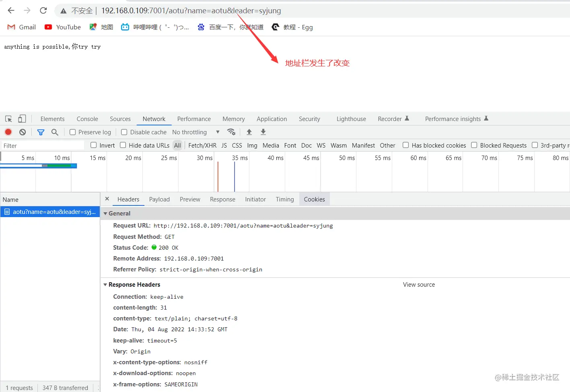
Task: Open the Lighthouse panel tab
Action: 351,119
